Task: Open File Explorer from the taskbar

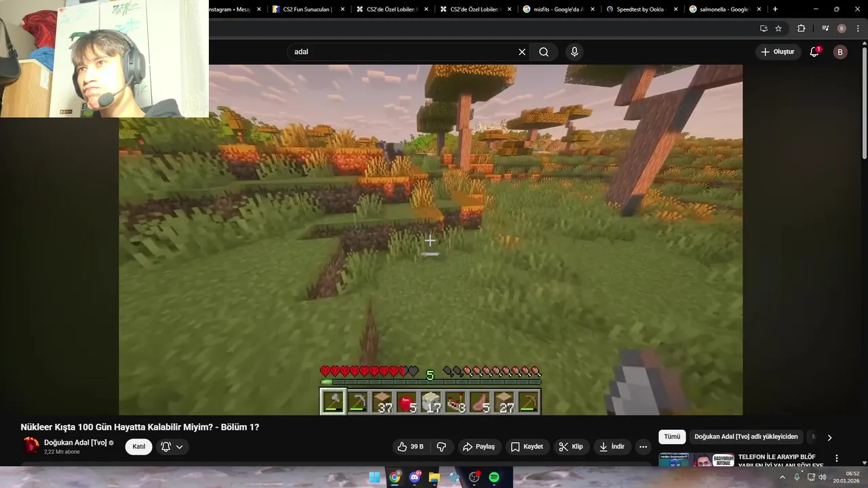Action: click(434, 477)
